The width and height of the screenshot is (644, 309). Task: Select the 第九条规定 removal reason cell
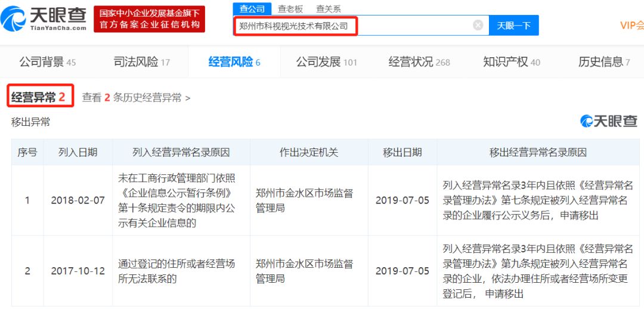coord(538,271)
